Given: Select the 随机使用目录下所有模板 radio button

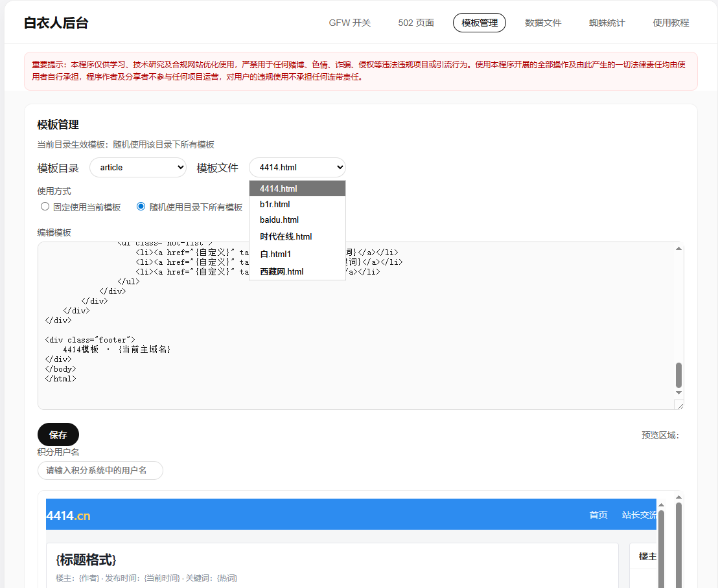Looking at the screenshot, I should (141, 207).
